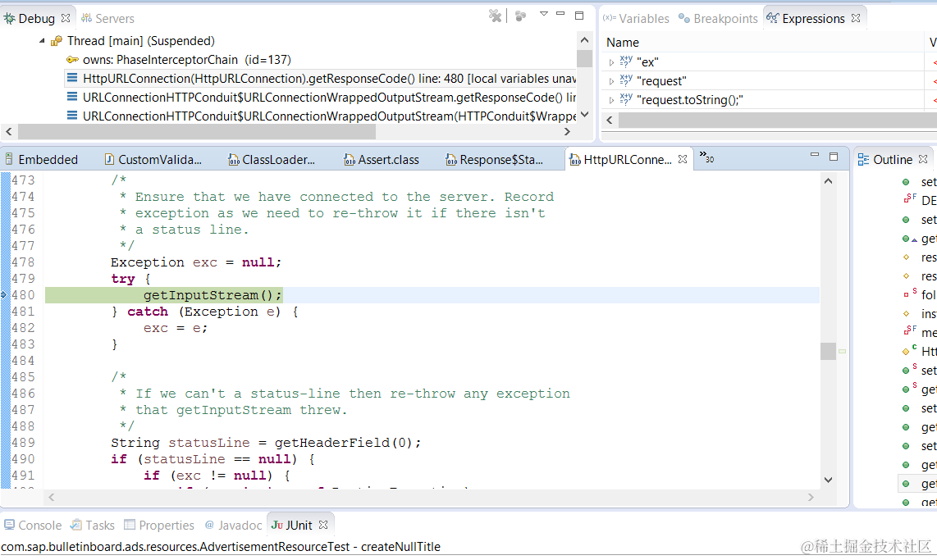Viewport: 937px width, 560px height.
Task: Click editor vertical scrollbar up arrow
Action: pos(828,181)
